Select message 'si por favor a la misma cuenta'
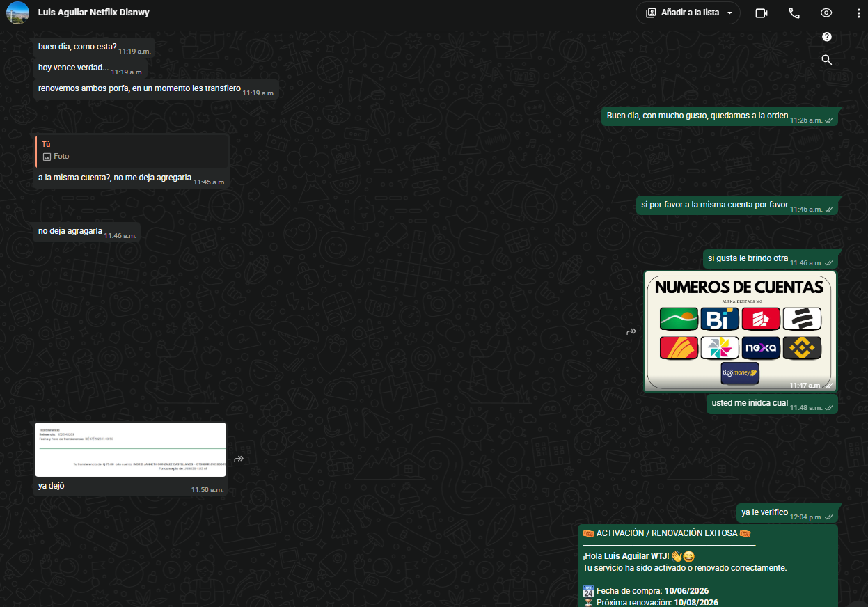 pos(736,205)
